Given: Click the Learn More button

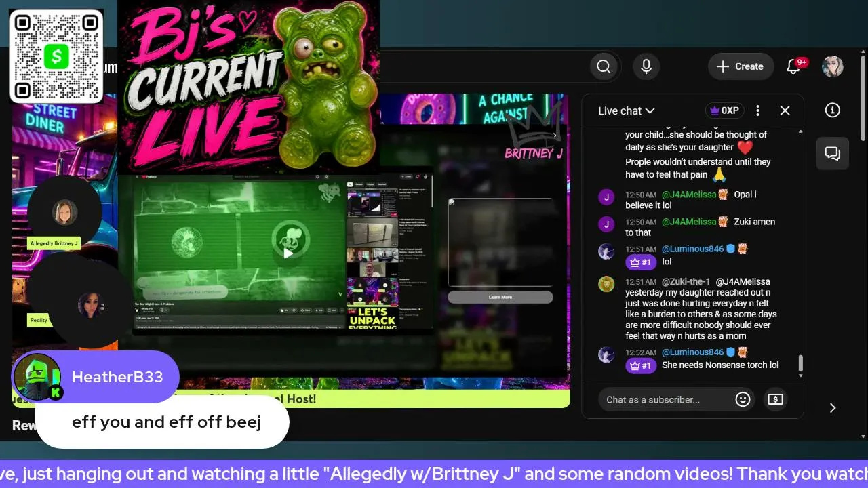Looking at the screenshot, I should tap(500, 297).
